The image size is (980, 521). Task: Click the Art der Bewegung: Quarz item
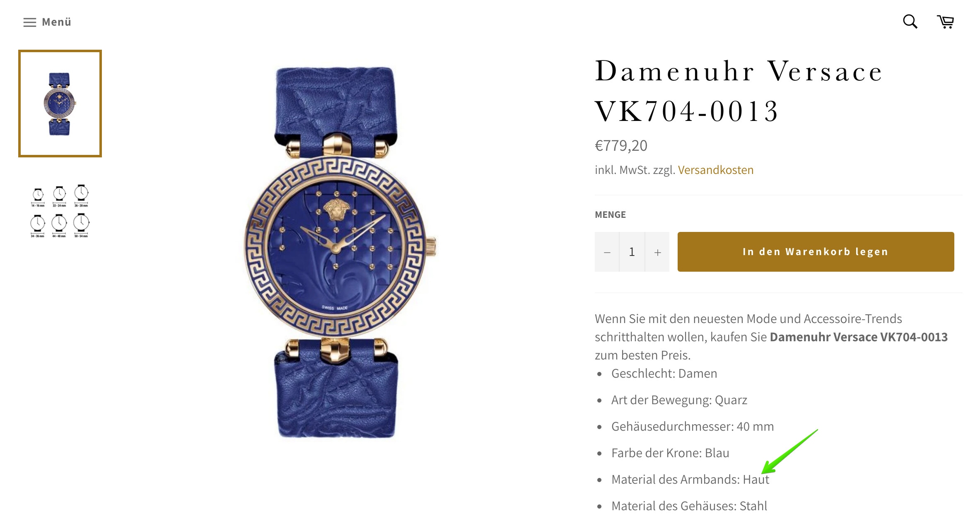tap(679, 400)
